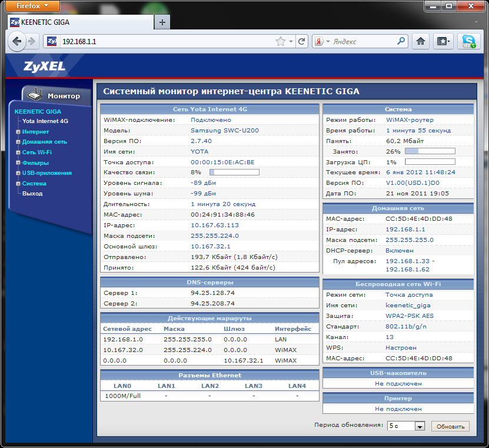Open the Firefox application menu
The width and height of the screenshot is (489, 448).
(x=32, y=6)
